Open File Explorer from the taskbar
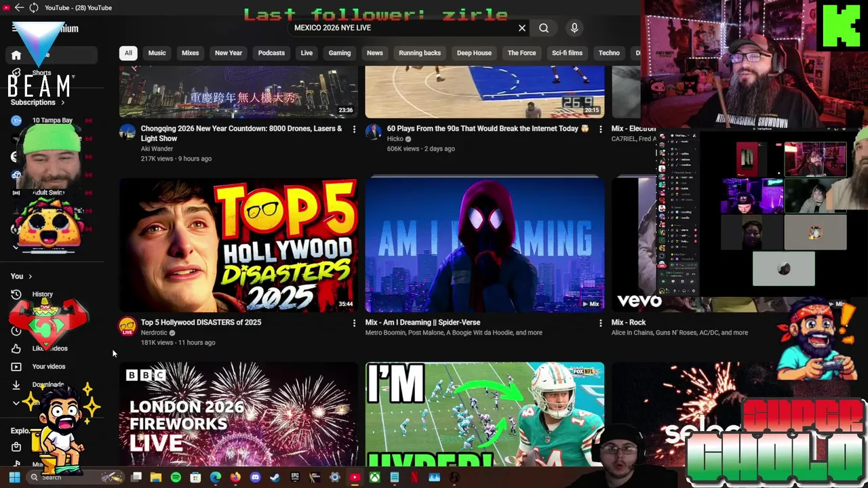This screenshot has width=868, height=488. (156, 477)
